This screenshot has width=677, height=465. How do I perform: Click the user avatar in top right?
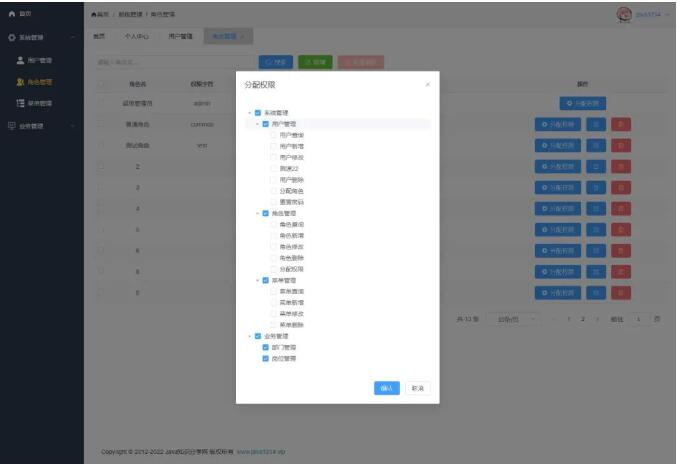coord(625,13)
